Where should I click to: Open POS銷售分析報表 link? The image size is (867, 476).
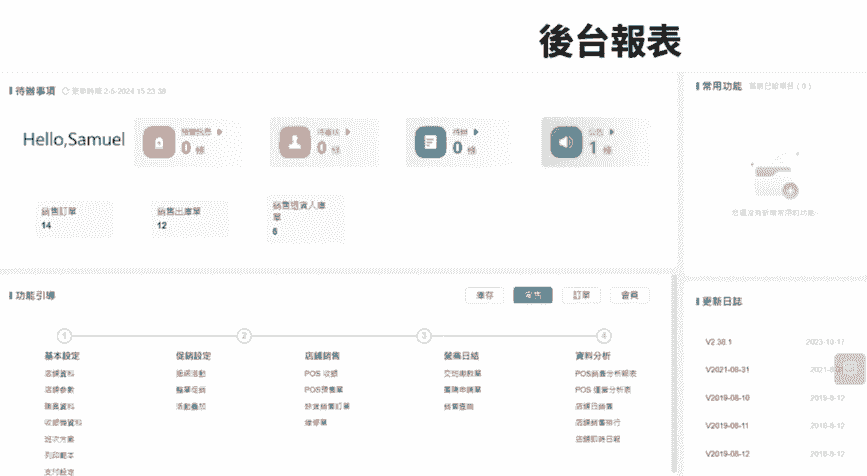606,373
